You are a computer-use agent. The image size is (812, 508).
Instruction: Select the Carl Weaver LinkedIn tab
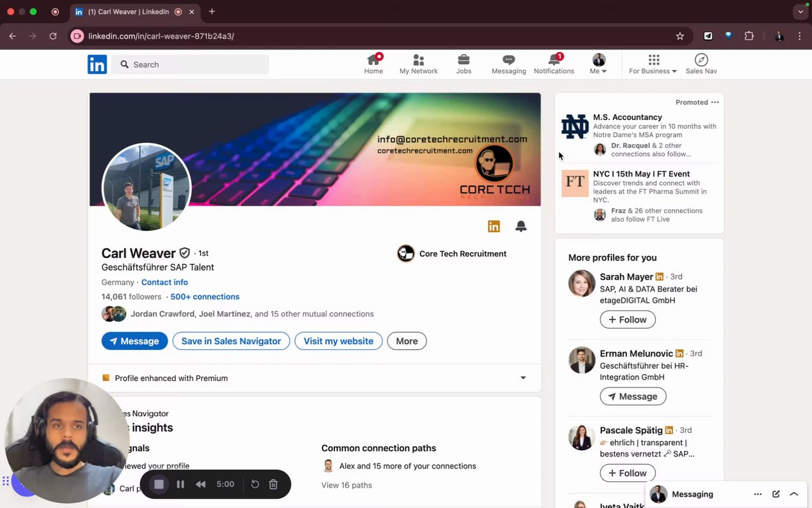pyautogui.click(x=133, y=11)
